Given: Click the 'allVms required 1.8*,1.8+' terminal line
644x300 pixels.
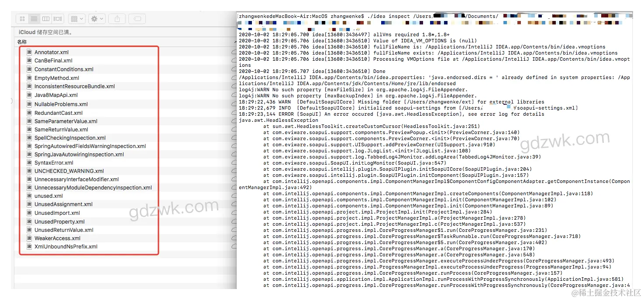Looking at the screenshot, I should [x=344, y=34].
